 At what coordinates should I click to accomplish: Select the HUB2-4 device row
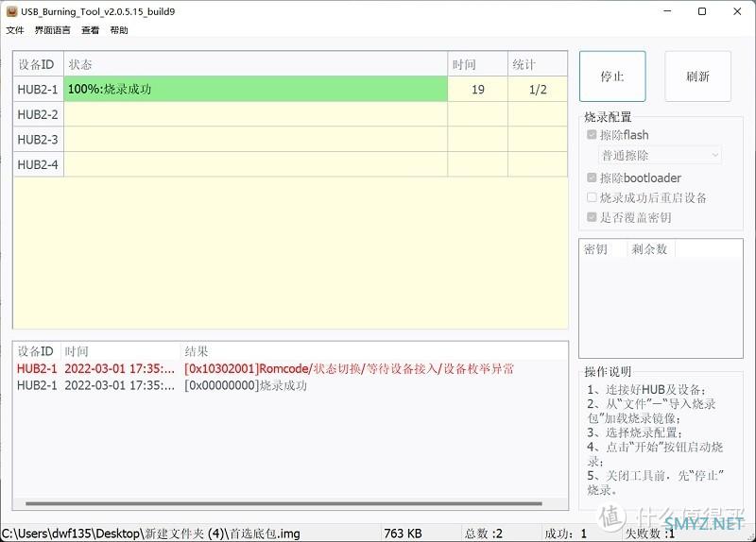[x=290, y=164]
